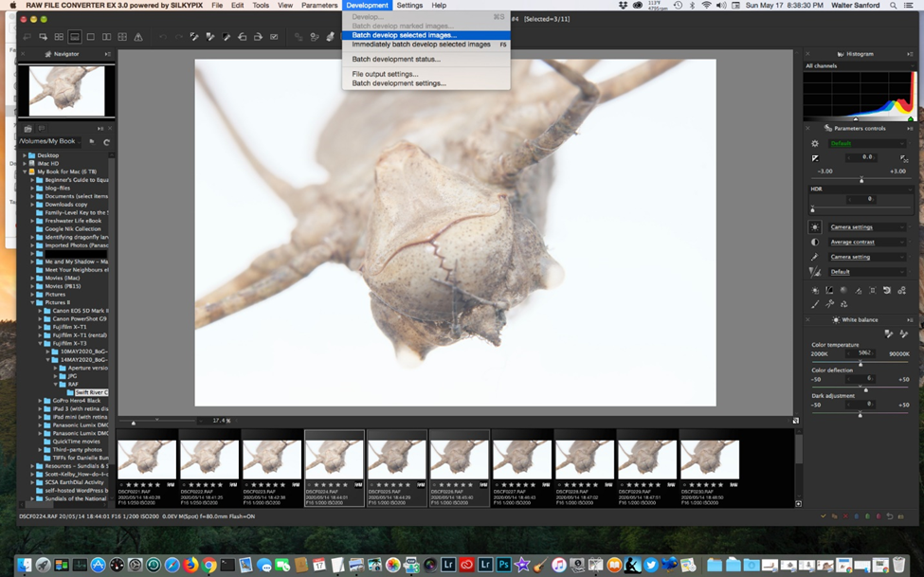This screenshot has height=577, width=924.
Task: Toggle the selection checkmark toolbar icon
Action: pos(274,37)
